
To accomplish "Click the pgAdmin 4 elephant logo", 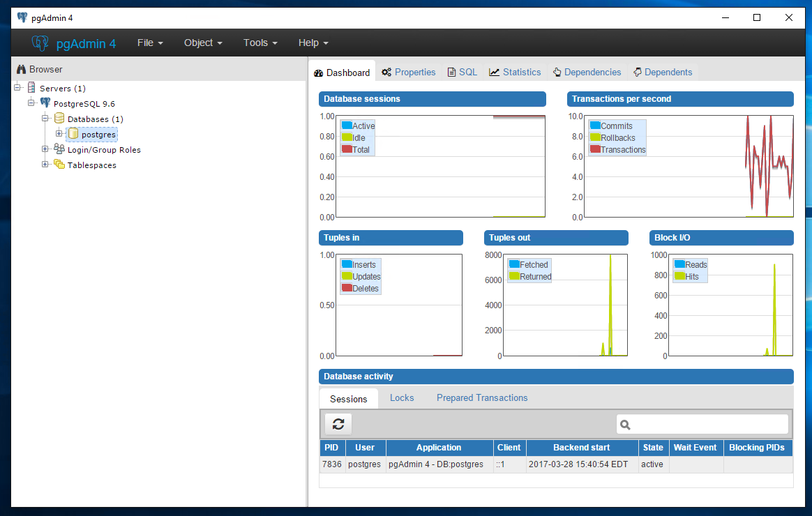I will click(40, 43).
